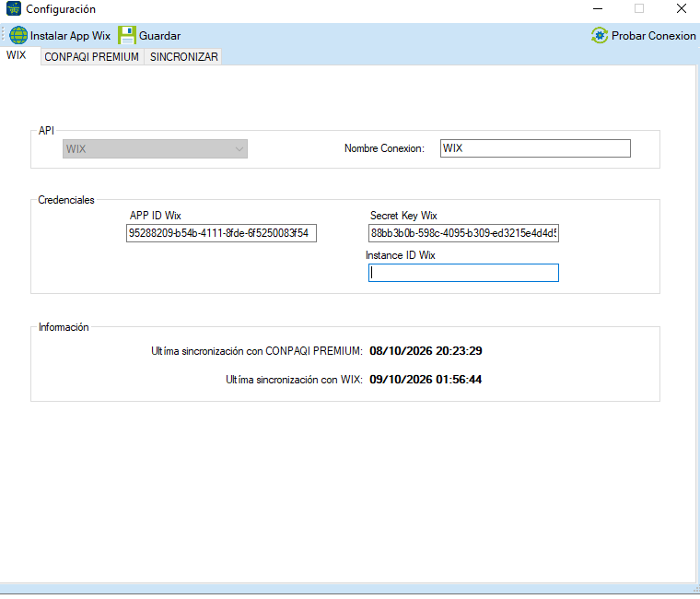
Task: Click the Secret Key Wix label
Action: pos(403,216)
